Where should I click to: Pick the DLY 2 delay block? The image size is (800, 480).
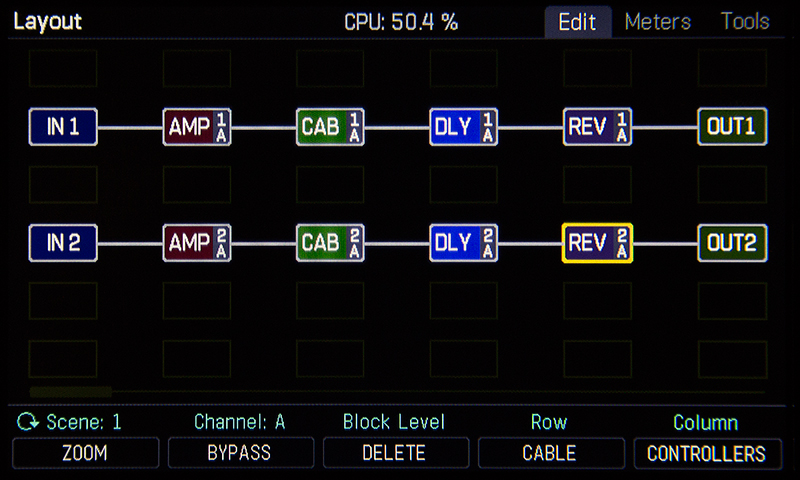[464, 242]
